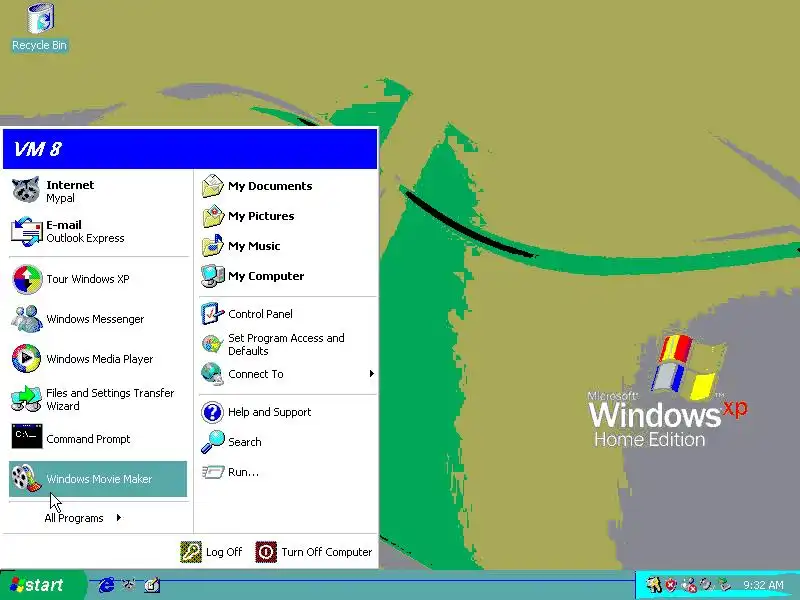Click the 9:32 AM clock

(763, 585)
